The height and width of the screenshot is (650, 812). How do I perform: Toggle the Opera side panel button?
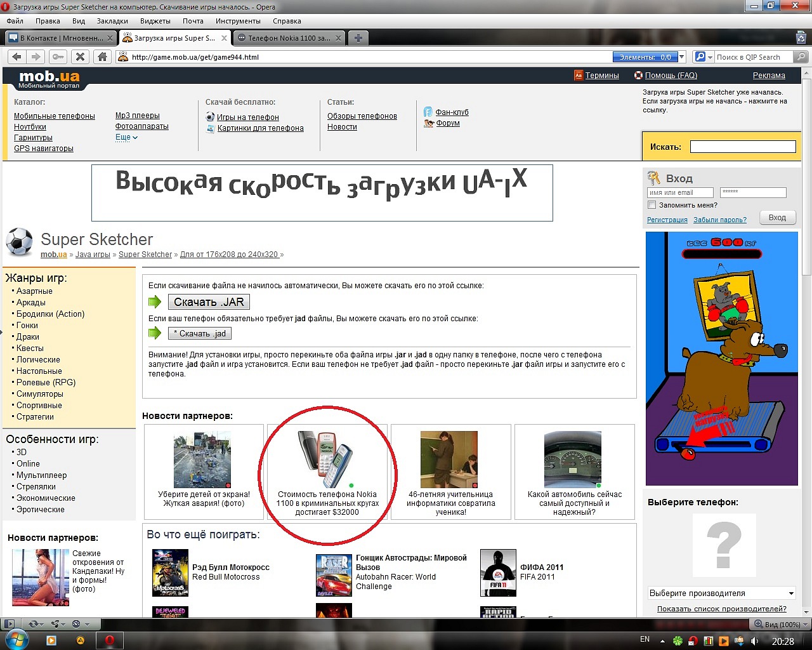tap(9, 624)
